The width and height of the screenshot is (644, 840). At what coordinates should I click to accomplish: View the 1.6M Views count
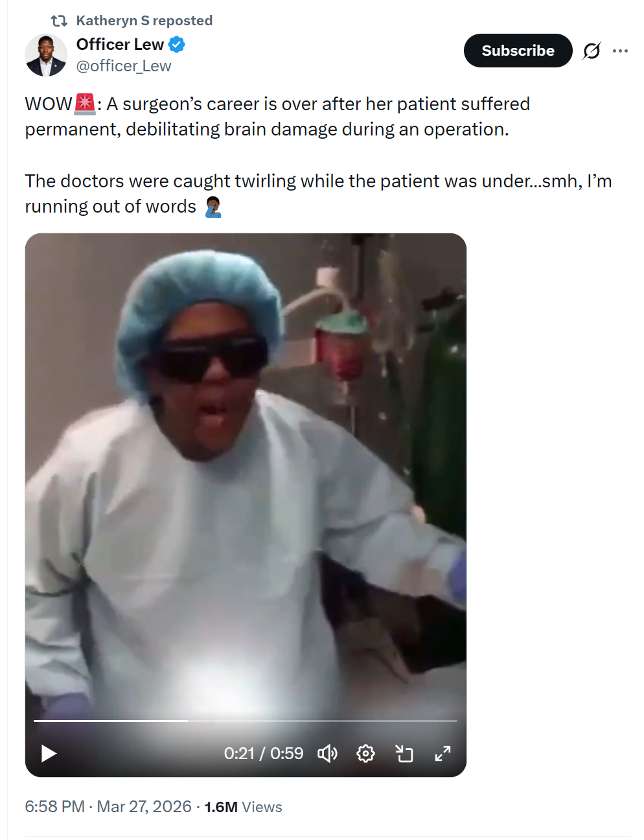[x=244, y=807]
